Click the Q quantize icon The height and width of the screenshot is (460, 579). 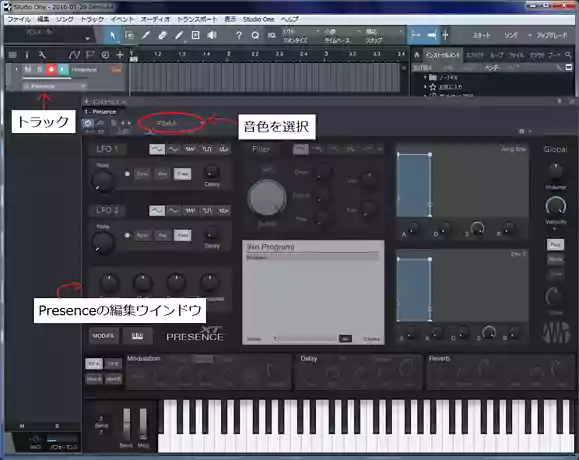click(x=255, y=35)
